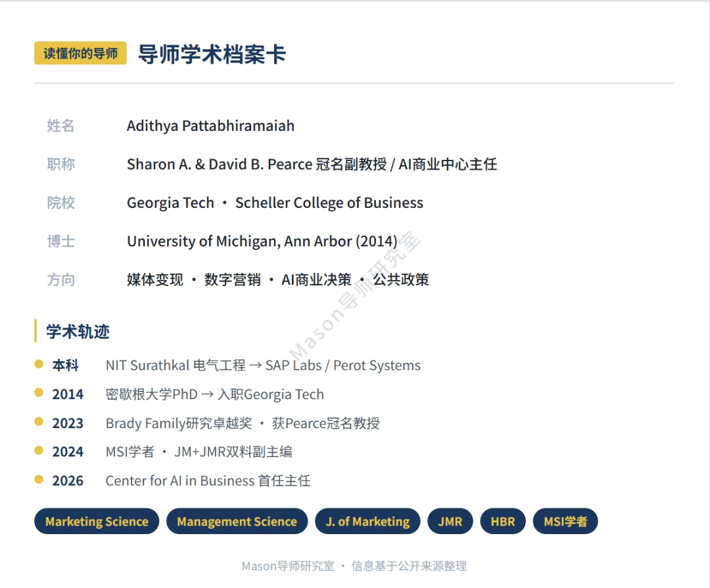Click the name Adithya Pattabhiramaiah

coord(210,126)
